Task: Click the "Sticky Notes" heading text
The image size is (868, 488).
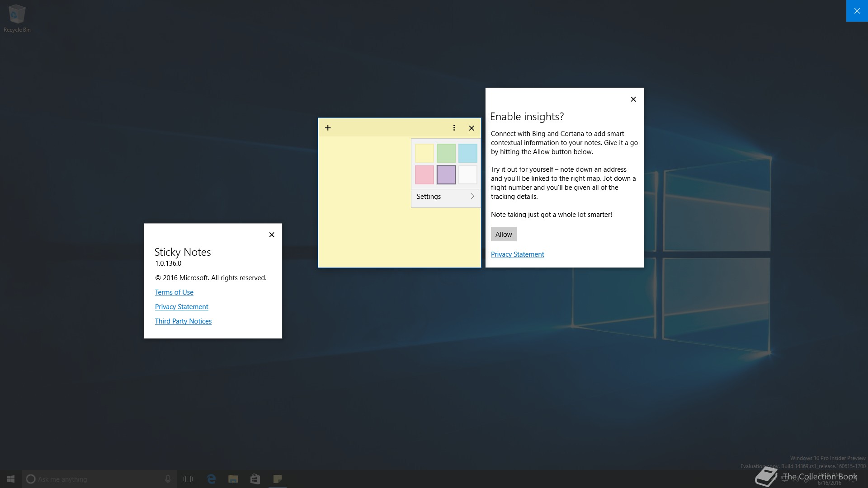Action: pyautogui.click(x=183, y=252)
